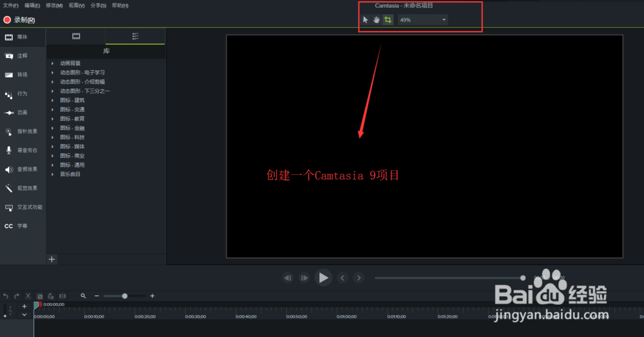644x337 pixels.
Task: Expand the 动画背景 library folder
Action: point(53,63)
